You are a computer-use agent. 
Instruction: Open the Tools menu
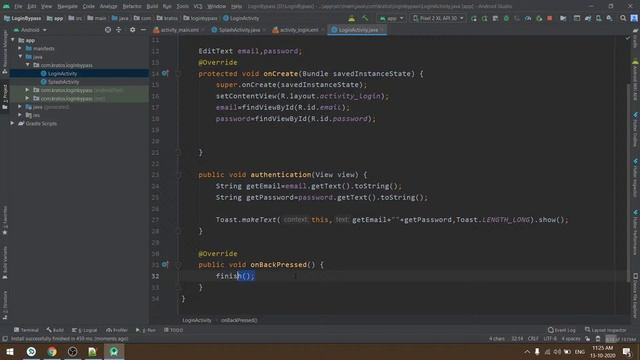182,6
